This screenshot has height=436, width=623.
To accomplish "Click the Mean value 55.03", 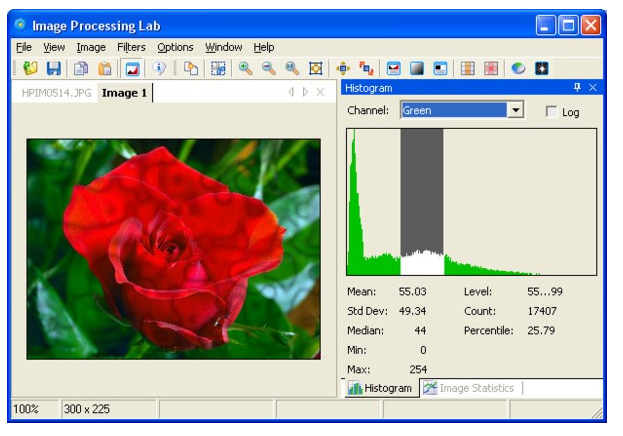I will [x=412, y=292].
